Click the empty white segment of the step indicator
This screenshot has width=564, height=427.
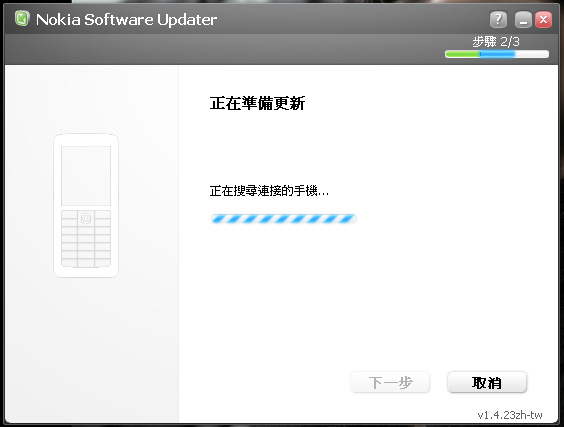pyautogui.click(x=532, y=54)
